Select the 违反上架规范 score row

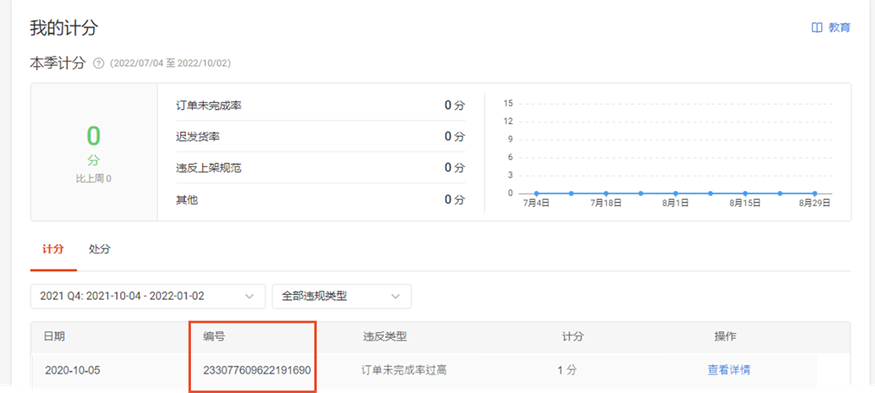point(321,167)
